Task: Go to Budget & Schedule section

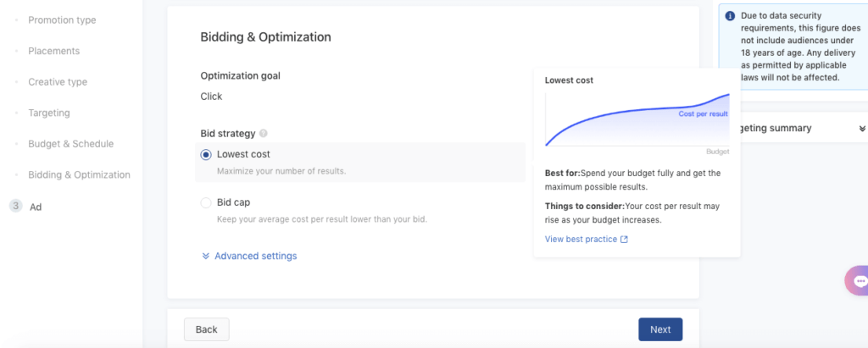Action: 70,144
